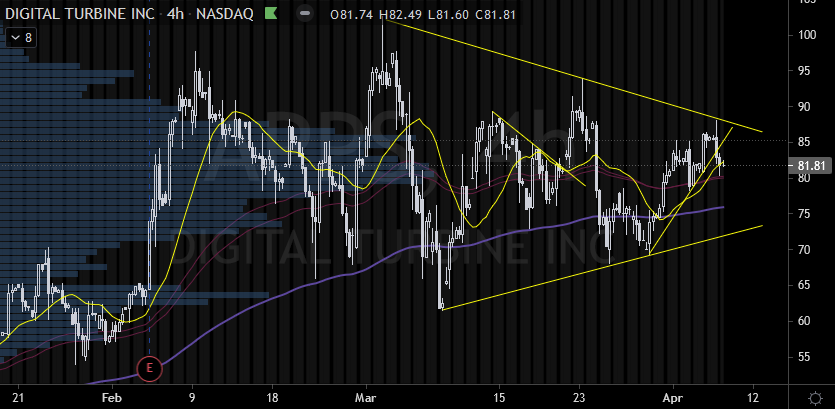This screenshot has width=835, height=409.
Task: Click the 65 price axis label
Action: [804, 285]
